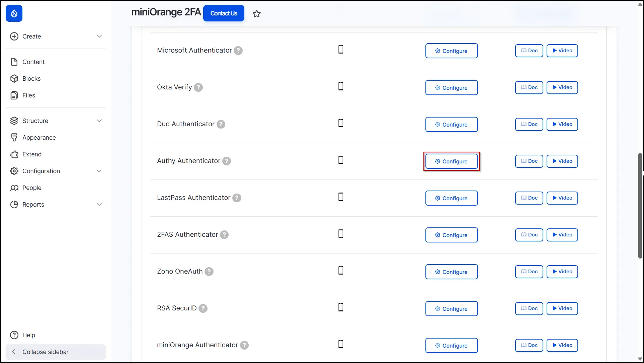The image size is (644, 363).
Task: Open the Blocks section in sidebar
Action: pyautogui.click(x=56, y=79)
